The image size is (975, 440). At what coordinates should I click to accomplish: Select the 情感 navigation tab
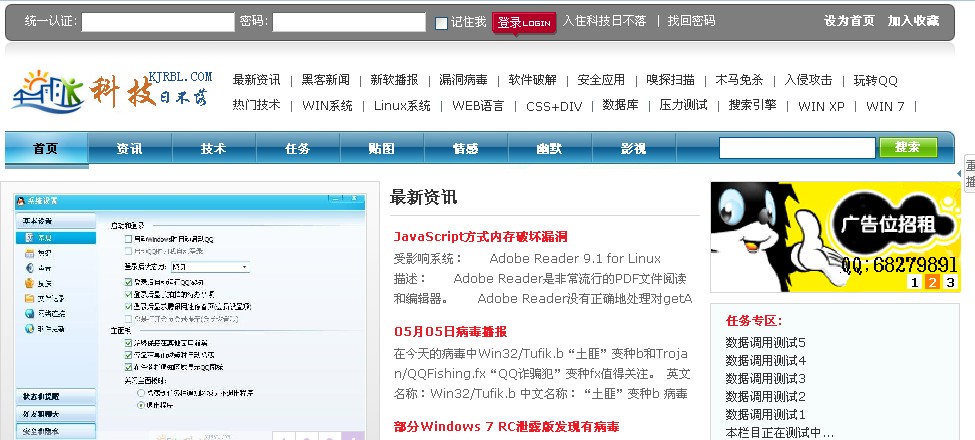[465, 149]
